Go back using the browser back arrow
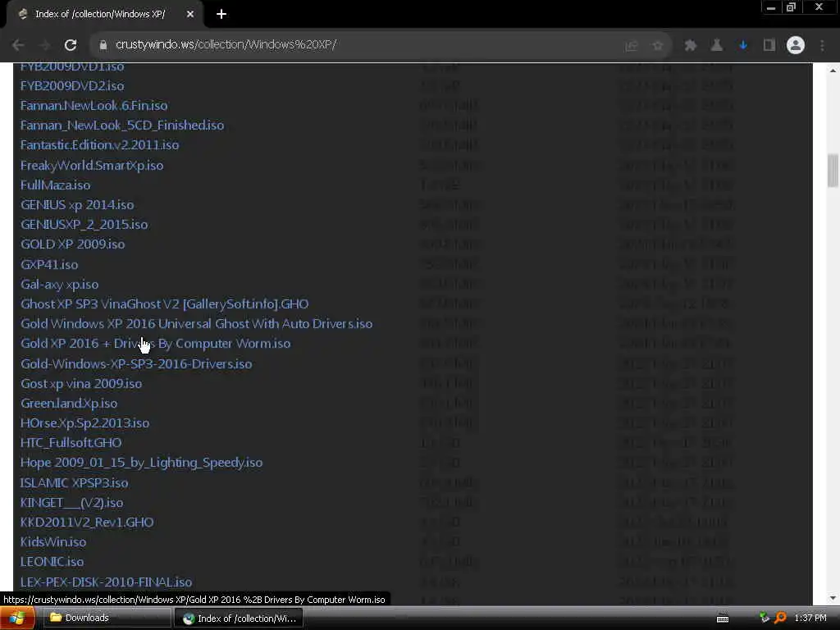Screen dimensions: 840x630 18,45
